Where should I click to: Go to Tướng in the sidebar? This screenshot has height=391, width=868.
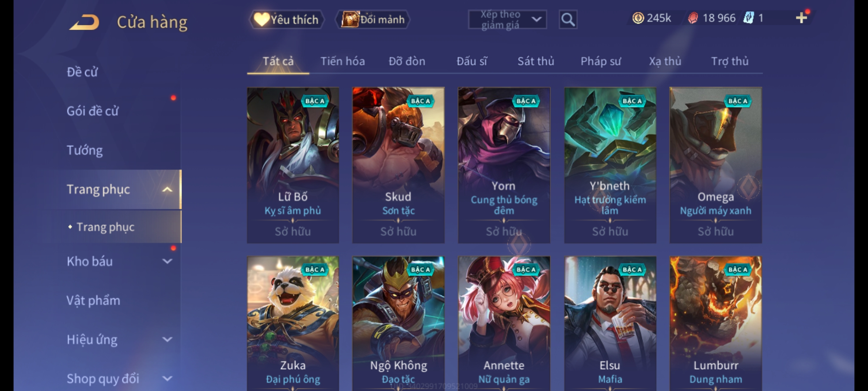85,150
